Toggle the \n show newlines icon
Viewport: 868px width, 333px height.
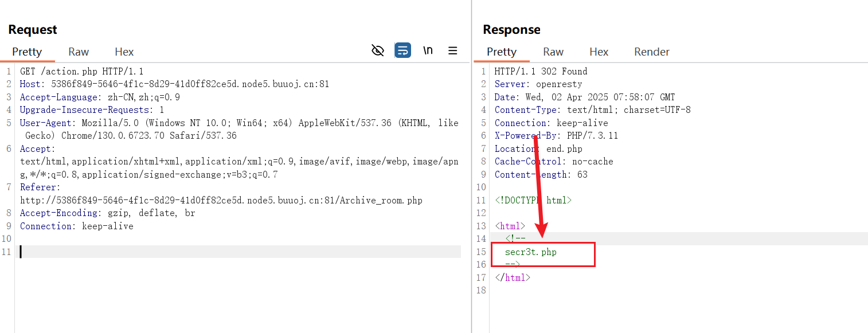click(x=428, y=50)
